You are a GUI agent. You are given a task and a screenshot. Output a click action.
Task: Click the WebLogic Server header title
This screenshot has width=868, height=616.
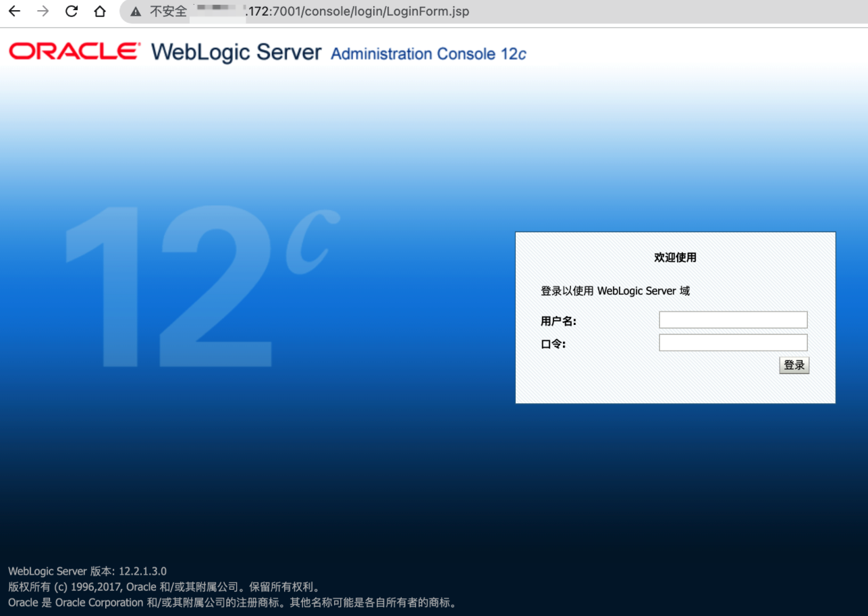[236, 52]
